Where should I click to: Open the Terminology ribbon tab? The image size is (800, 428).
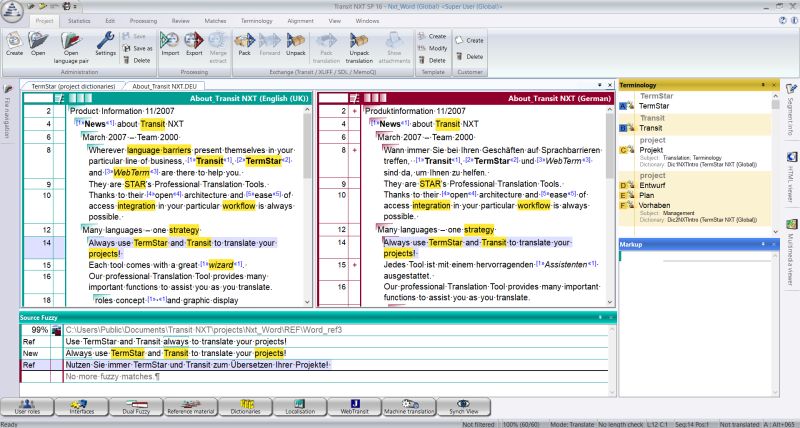(x=257, y=21)
